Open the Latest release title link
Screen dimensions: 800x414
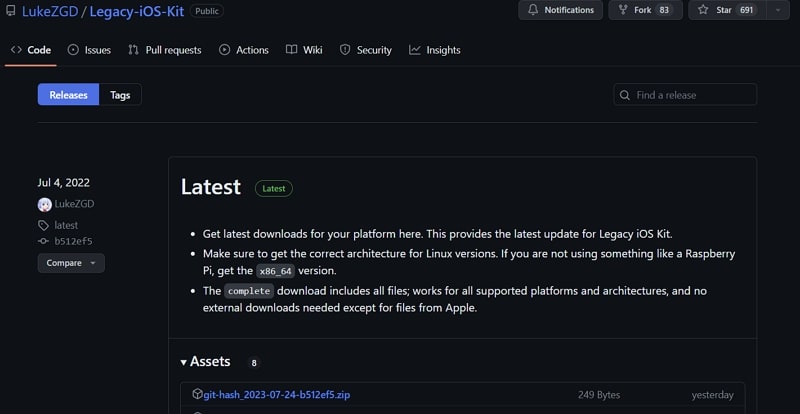click(211, 187)
